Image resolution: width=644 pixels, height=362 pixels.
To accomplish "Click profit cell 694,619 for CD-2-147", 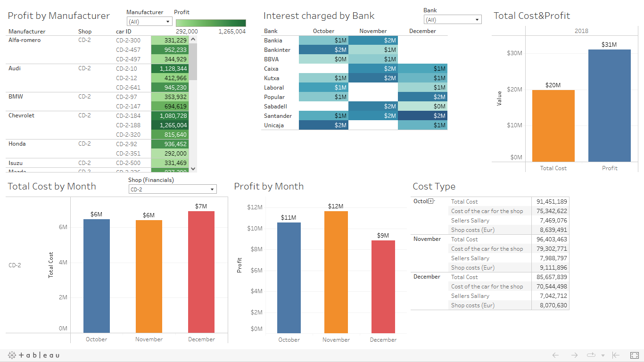I will pos(170,107).
